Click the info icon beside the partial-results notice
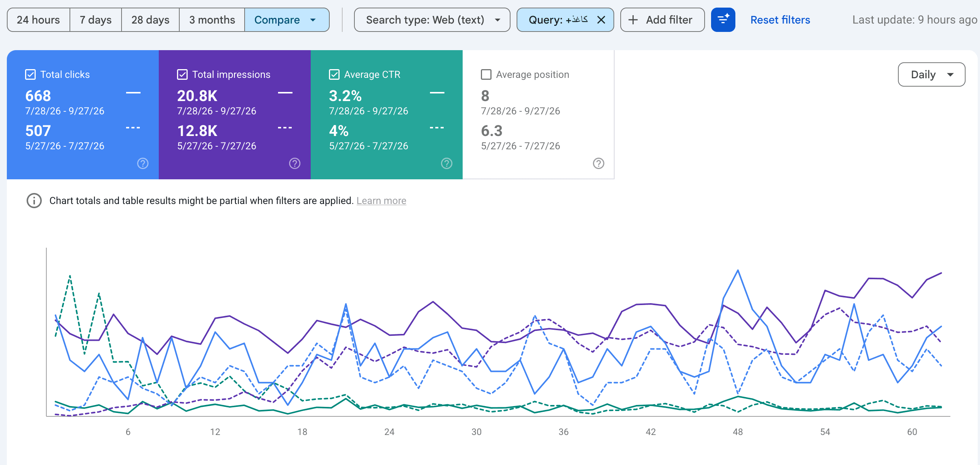The image size is (980, 465). click(34, 201)
